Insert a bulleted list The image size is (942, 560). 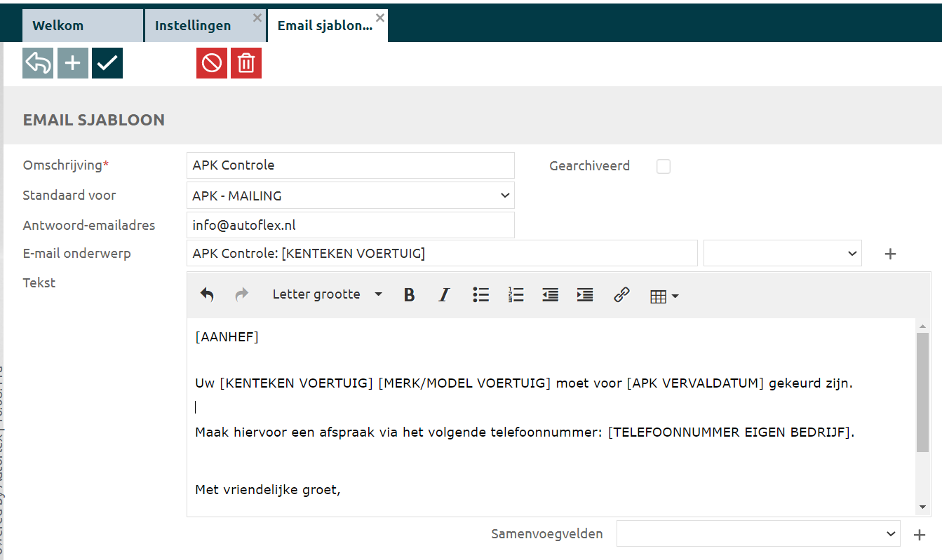[x=480, y=295]
